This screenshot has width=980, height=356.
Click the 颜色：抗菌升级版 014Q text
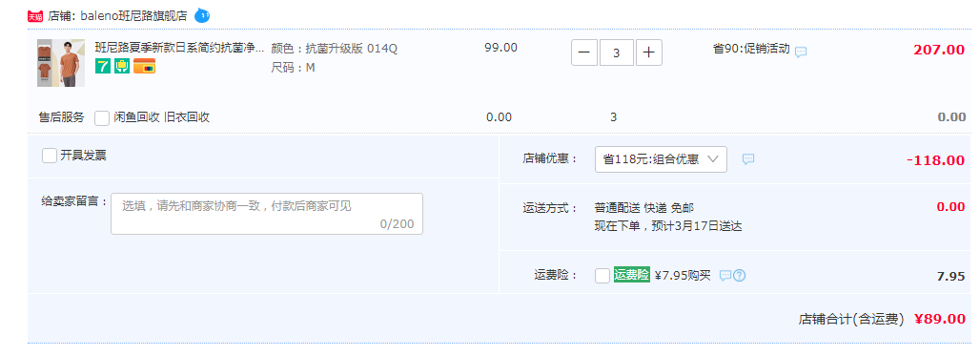pos(335,49)
